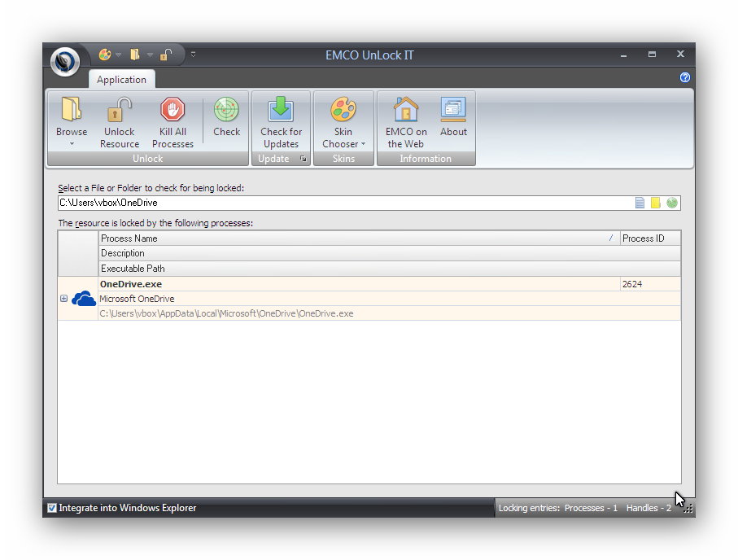Select process ID 2624 cell
The height and width of the screenshot is (560, 738).
pyautogui.click(x=650, y=284)
